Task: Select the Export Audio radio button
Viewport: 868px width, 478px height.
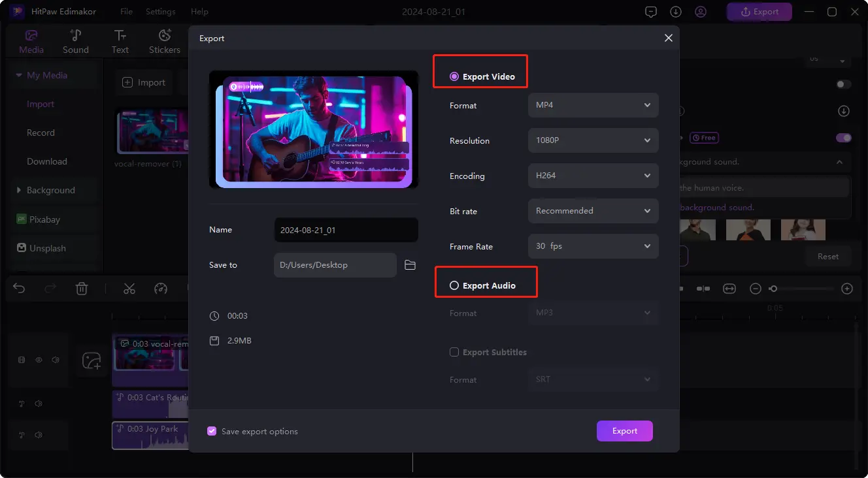Action: click(454, 286)
